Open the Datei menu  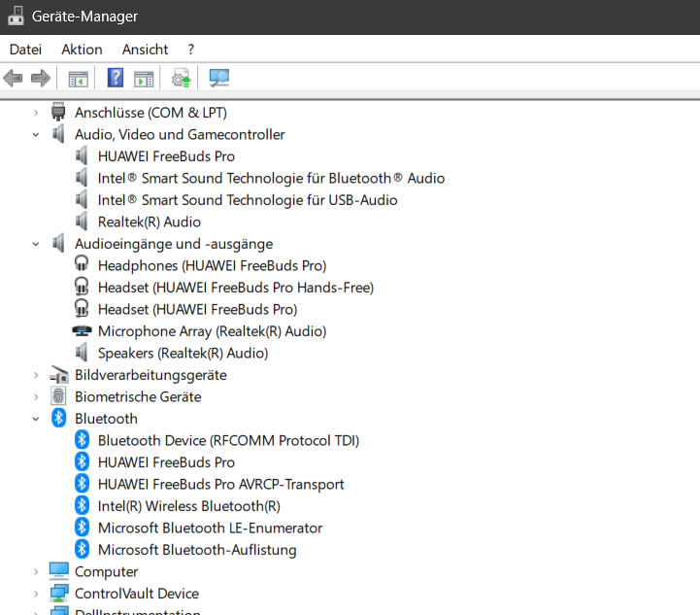[x=25, y=50]
